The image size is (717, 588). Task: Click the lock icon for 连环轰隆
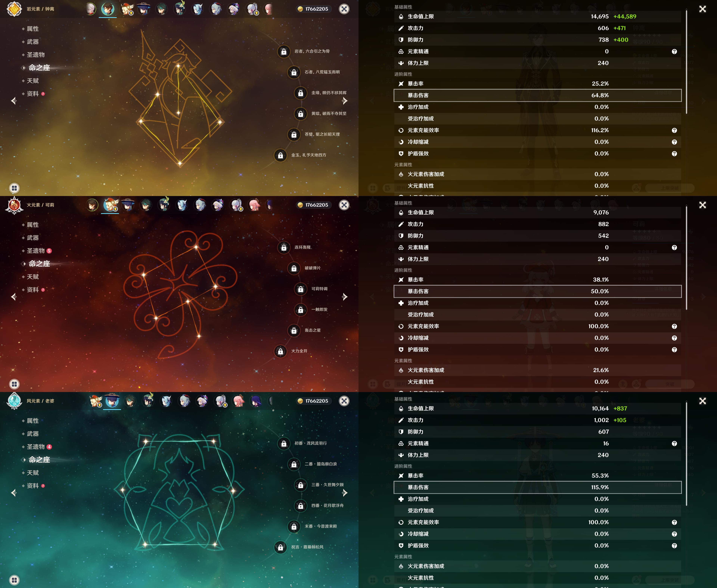284,248
